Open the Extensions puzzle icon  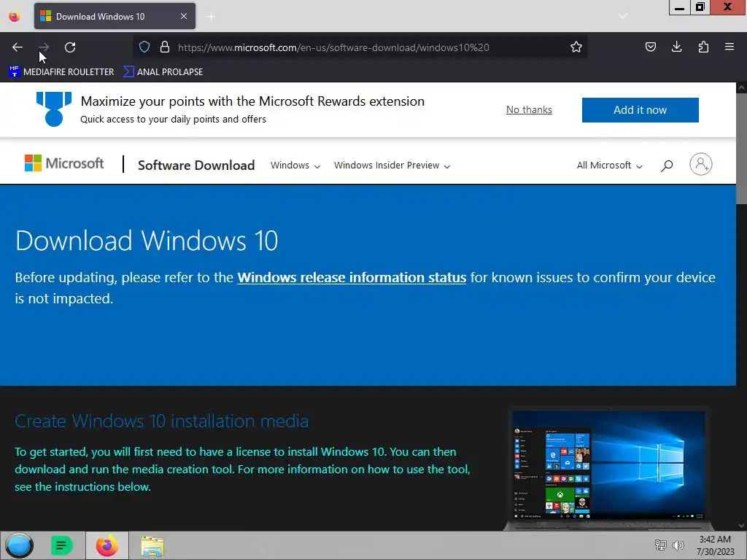(703, 47)
